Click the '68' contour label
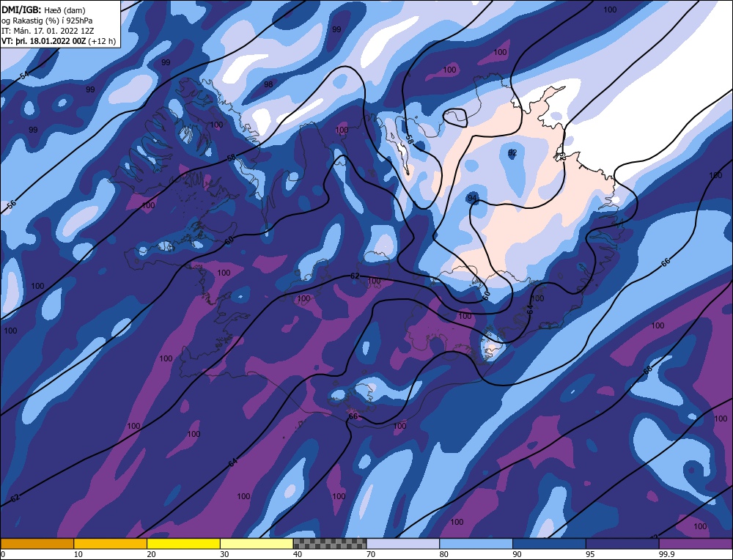The width and height of the screenshot is (733, 560). tap(647, 370)
